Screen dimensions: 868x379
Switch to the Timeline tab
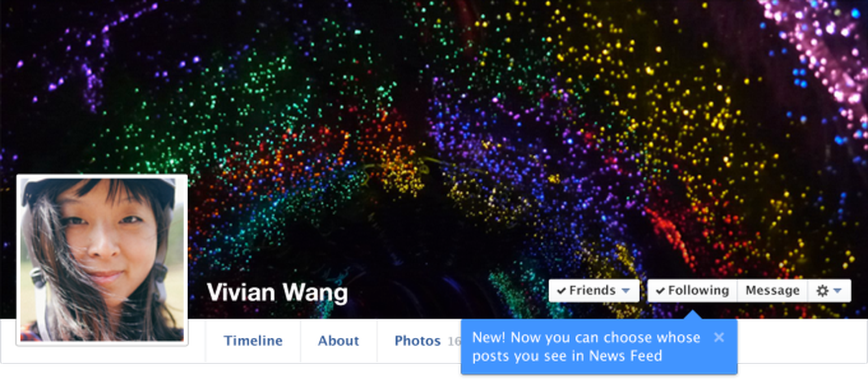pos(253,341)
